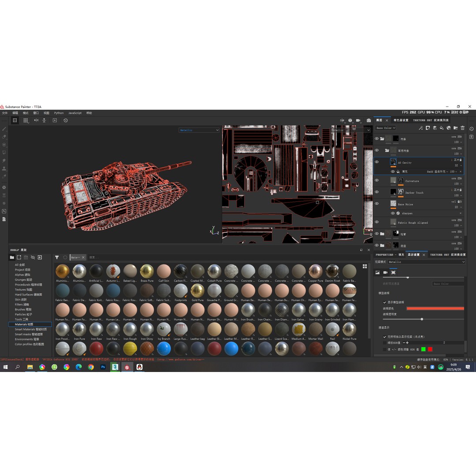Screen dimensions: 476x476
Task: Hide the Base Noise layer
Action: (377, 204)
